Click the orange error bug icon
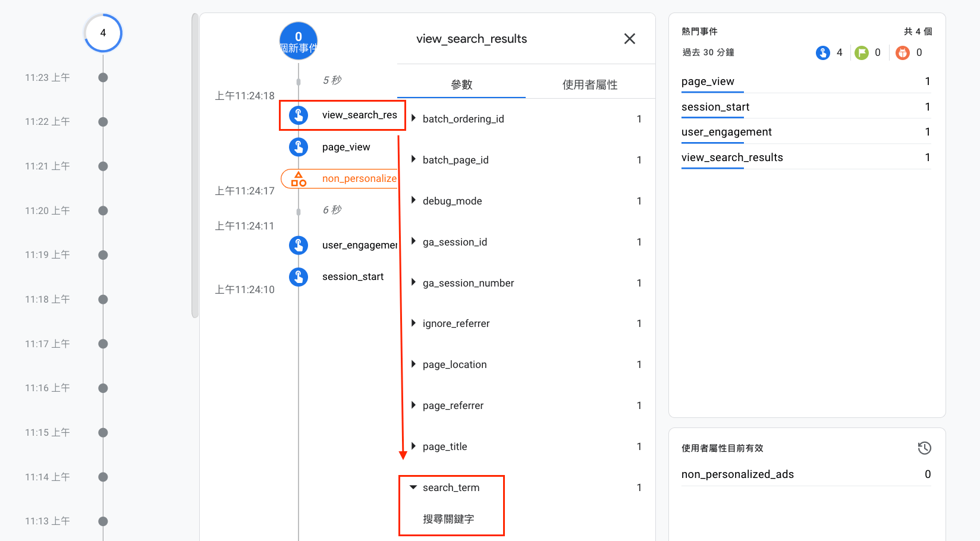The width and height of the screenshot is (980, 541). (x=903, y=53)
